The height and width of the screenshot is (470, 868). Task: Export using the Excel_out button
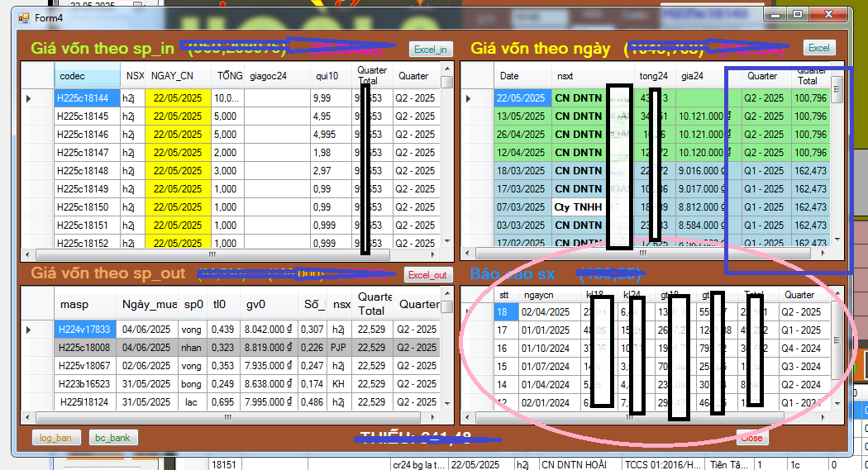click(x=428, y=275)
